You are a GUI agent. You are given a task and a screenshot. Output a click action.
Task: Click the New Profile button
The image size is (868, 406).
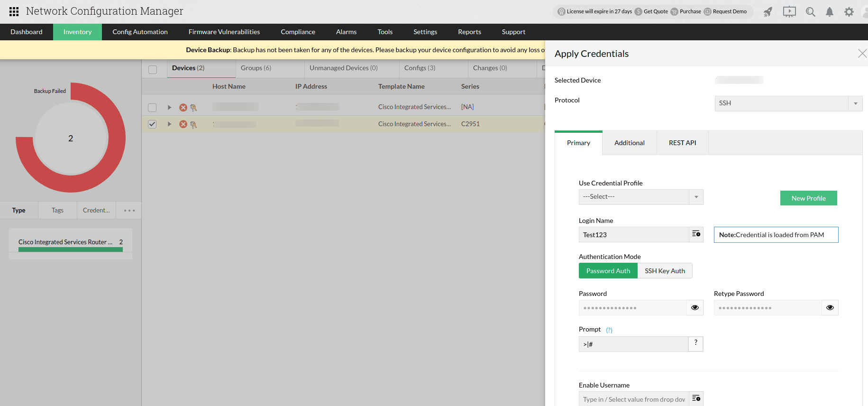[808, 198]
